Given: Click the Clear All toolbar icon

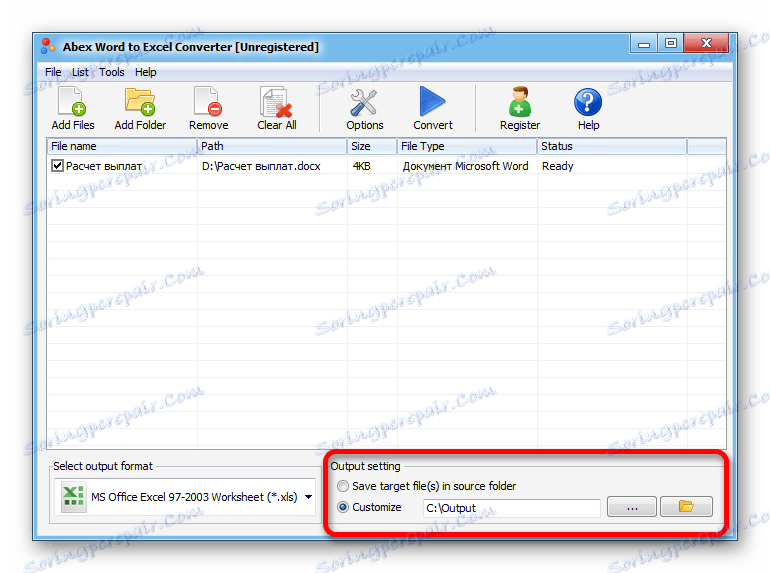Looking at the screenshot, I should click(276, 102).
